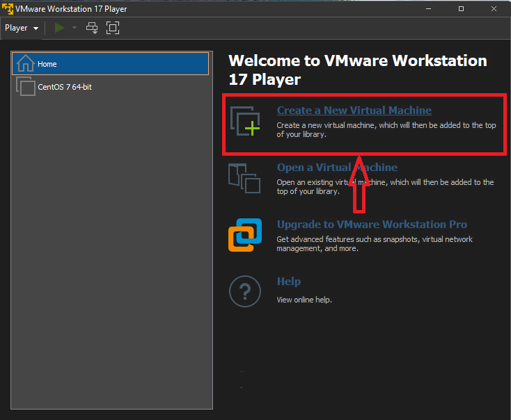Click the Open a Virtual Machine icon
Screen dimensions: 511x420
click(244, 179)
